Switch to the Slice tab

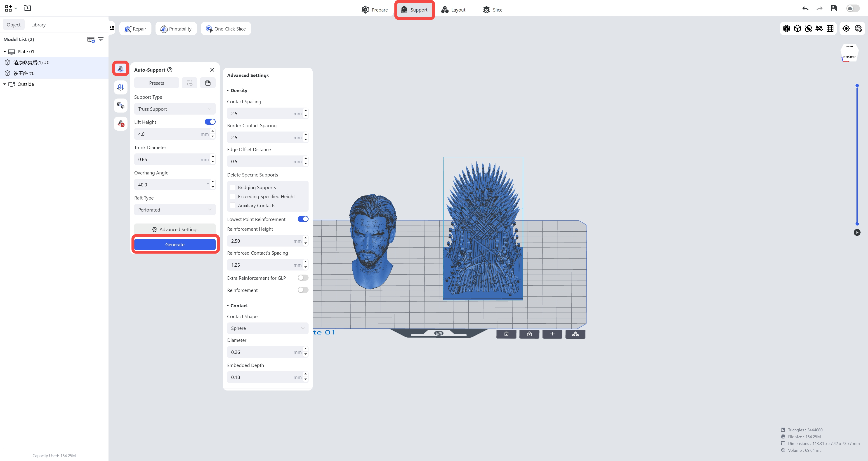(493, 10)
